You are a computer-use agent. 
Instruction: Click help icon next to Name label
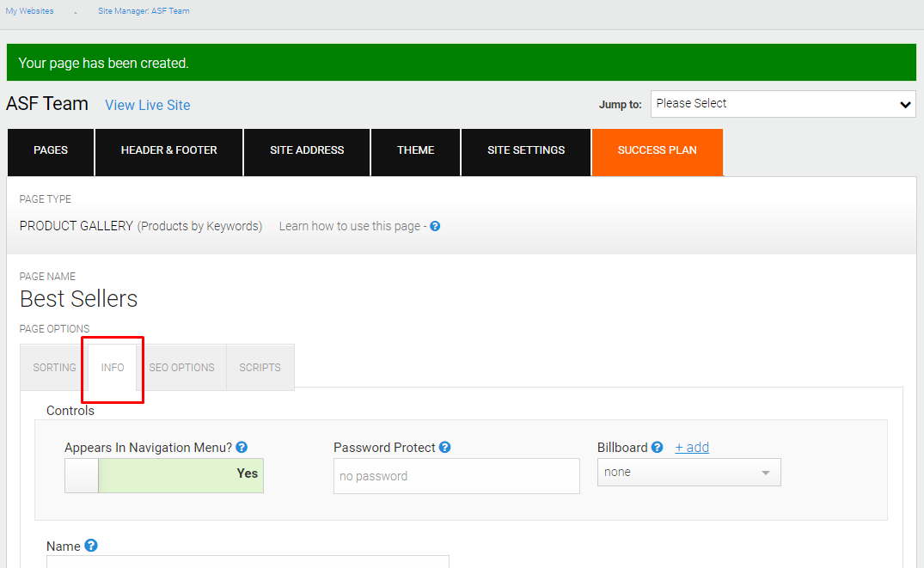coord(91,546)
